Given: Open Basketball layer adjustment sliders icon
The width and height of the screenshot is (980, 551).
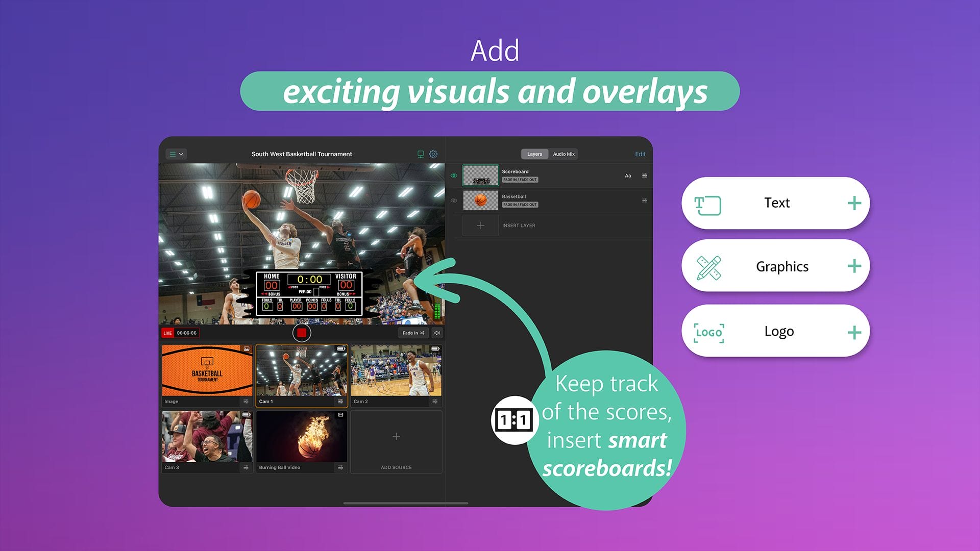Looking at the screenshot, I should point(645,201).
